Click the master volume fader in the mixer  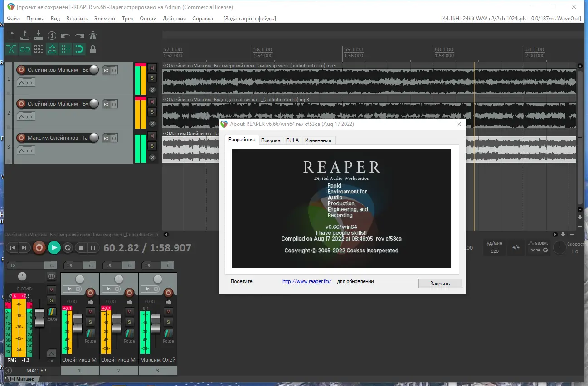pos(40,318)
